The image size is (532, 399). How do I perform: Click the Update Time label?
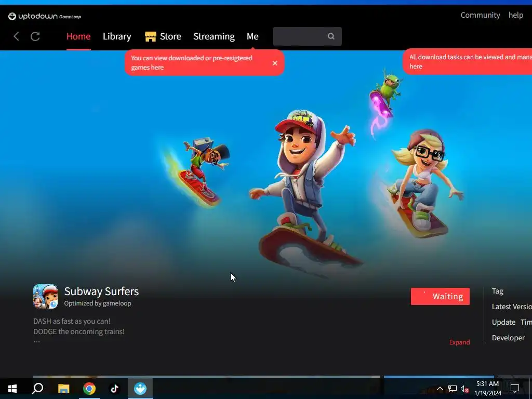(x=512, y=322)
